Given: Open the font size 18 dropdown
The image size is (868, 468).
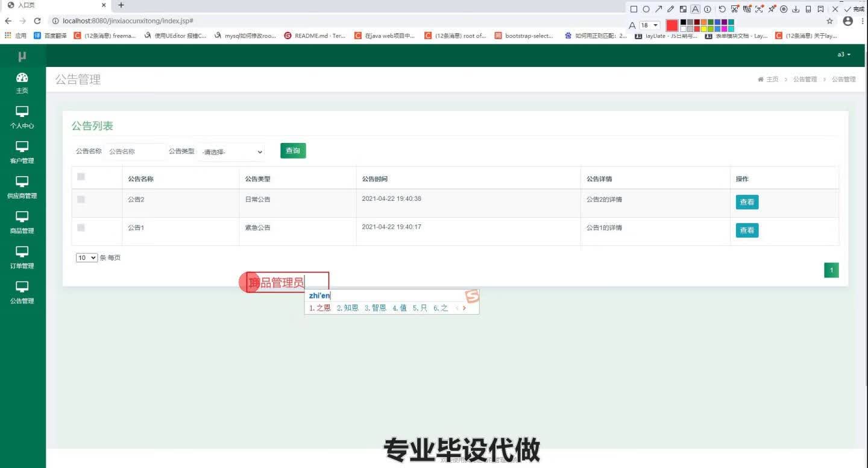Looking at the screenshot, I should 650,25.
